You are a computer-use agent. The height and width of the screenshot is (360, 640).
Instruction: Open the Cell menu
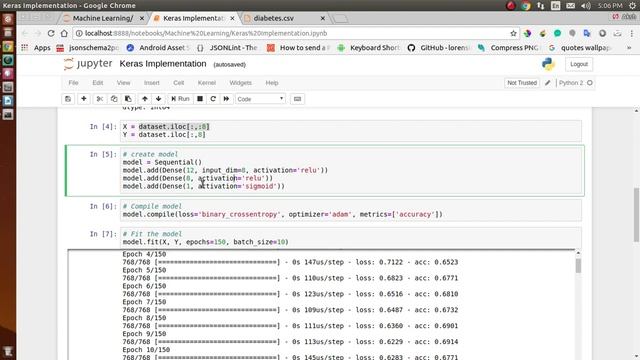pyautogui.click(x=178, y=83)
